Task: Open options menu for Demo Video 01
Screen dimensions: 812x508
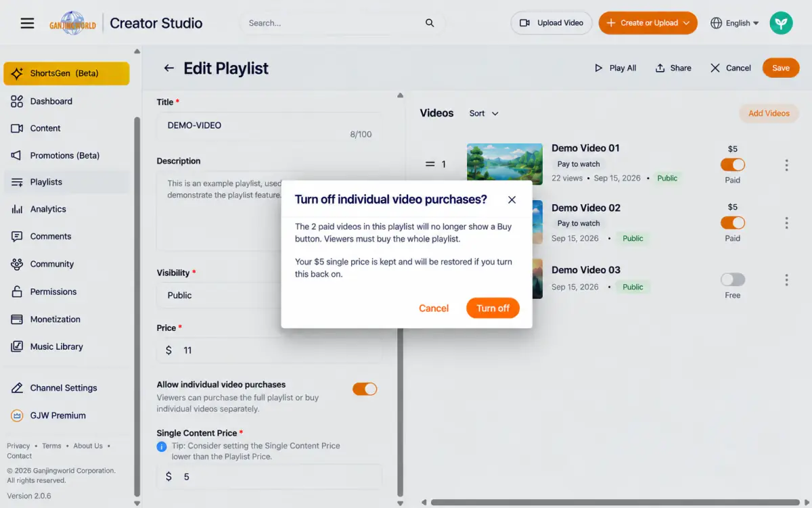Action: (786, 165)
